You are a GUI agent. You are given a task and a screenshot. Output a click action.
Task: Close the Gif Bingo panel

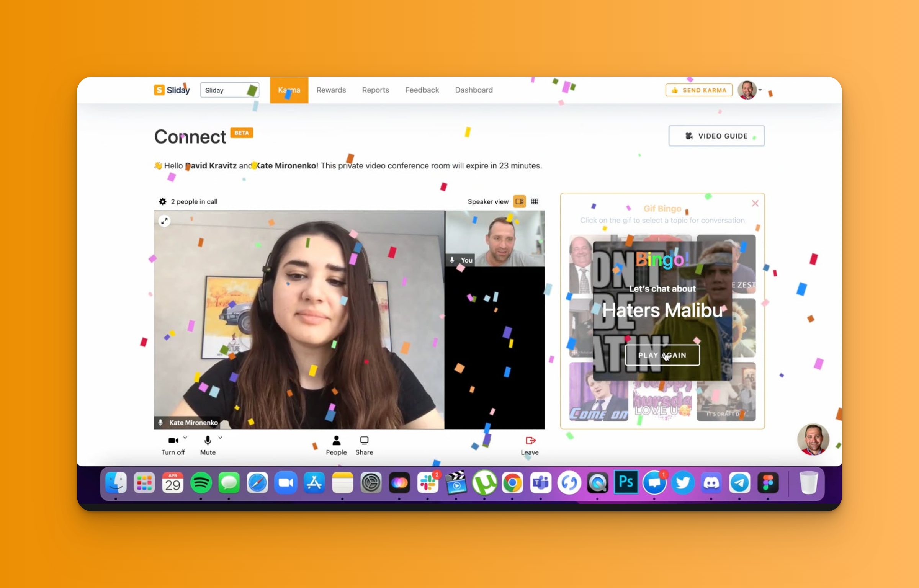755,203
